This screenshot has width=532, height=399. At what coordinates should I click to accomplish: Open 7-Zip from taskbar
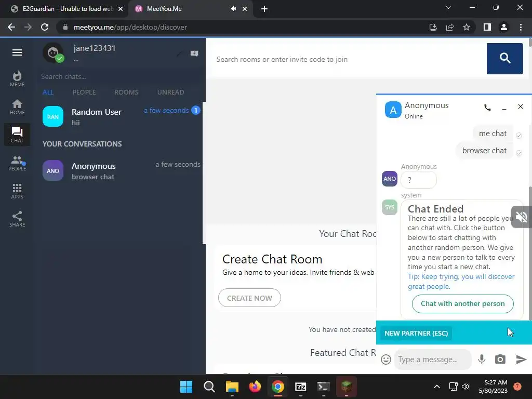click(301, 387)
